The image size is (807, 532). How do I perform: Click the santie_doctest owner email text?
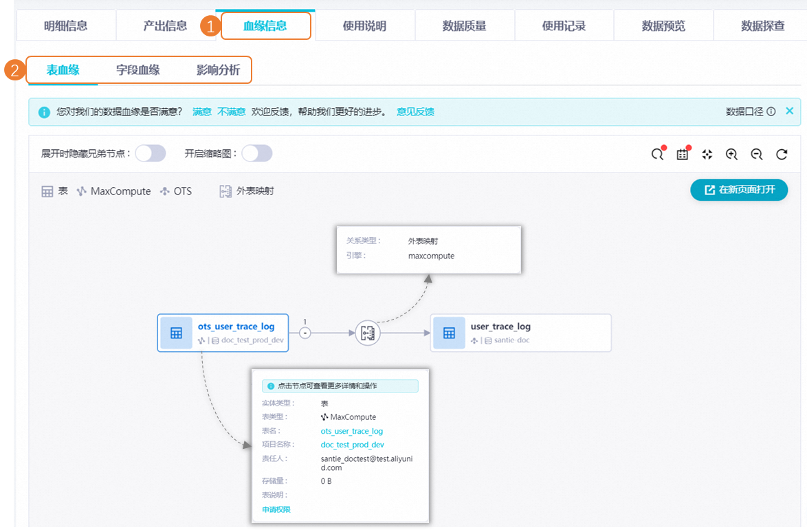[366, 463]
